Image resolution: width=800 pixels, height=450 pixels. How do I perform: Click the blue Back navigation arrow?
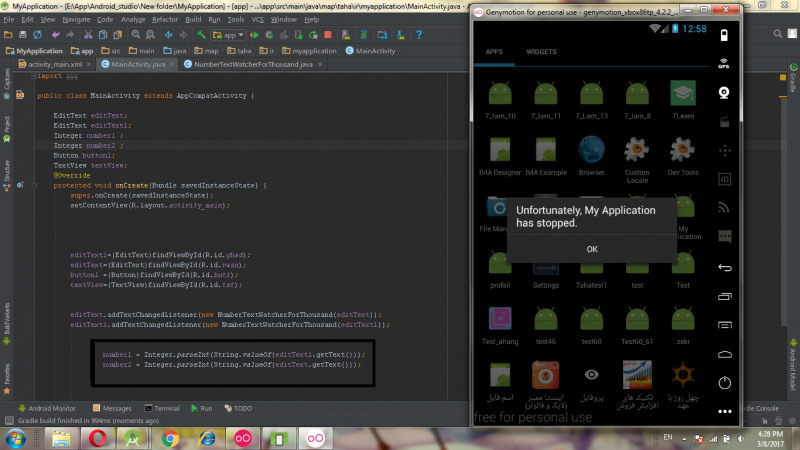[x=168, y=35]
